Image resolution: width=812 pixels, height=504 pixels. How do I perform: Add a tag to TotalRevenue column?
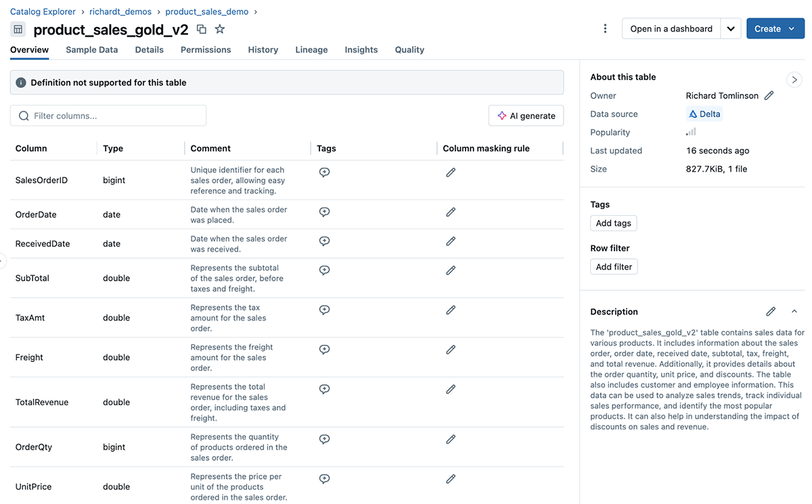(324, 389)
